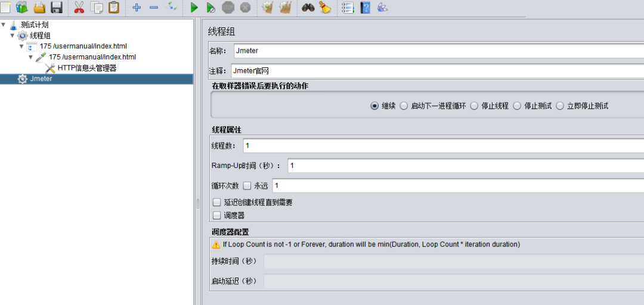Click the disabled 持续时间（秒） field
The width and height of the screenshot is (644, 305).
(454, 261)
